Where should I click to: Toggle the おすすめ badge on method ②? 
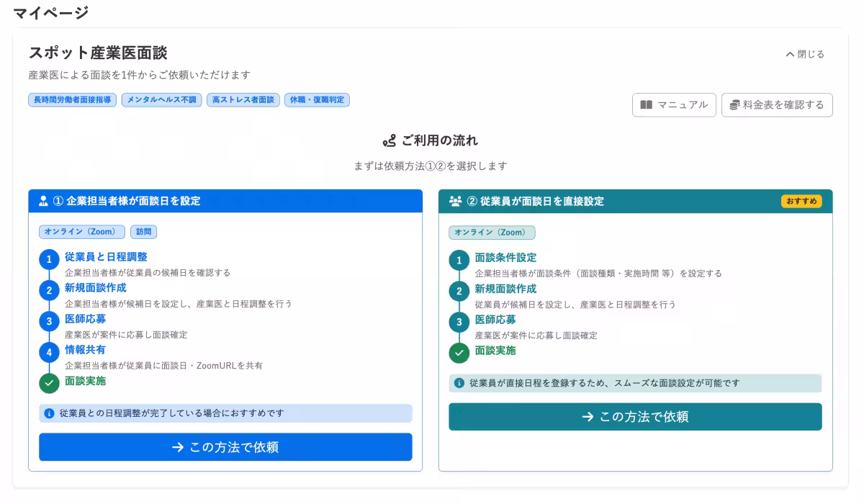(801, 202)
